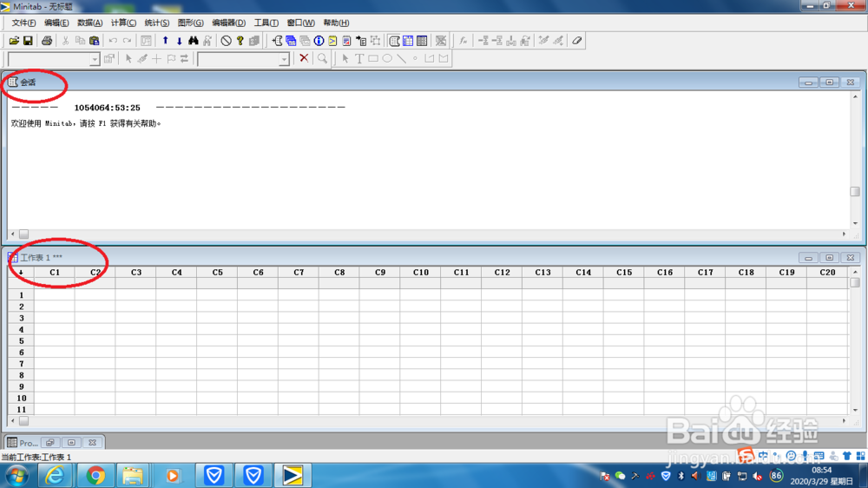Screen dimensions: 868x488
Task: Click the name cell under C3
Action: pos(135,284)
